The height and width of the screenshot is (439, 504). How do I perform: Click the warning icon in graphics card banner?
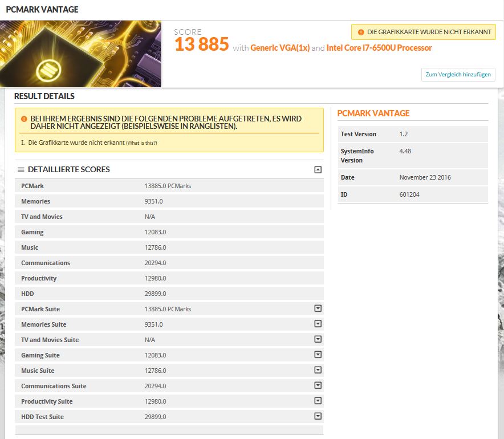tap(361, 32)
